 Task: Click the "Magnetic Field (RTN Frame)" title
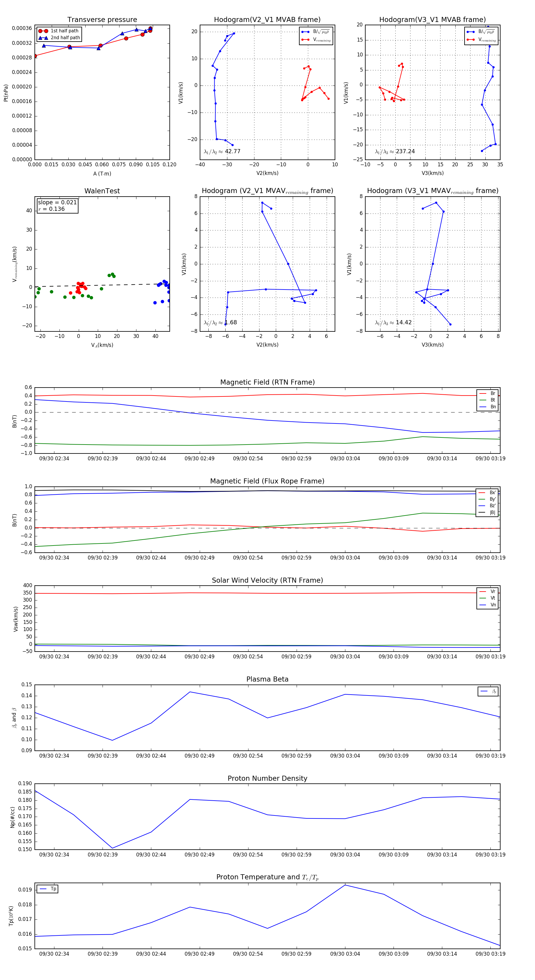pyautogui.click(x=267, y=382)
